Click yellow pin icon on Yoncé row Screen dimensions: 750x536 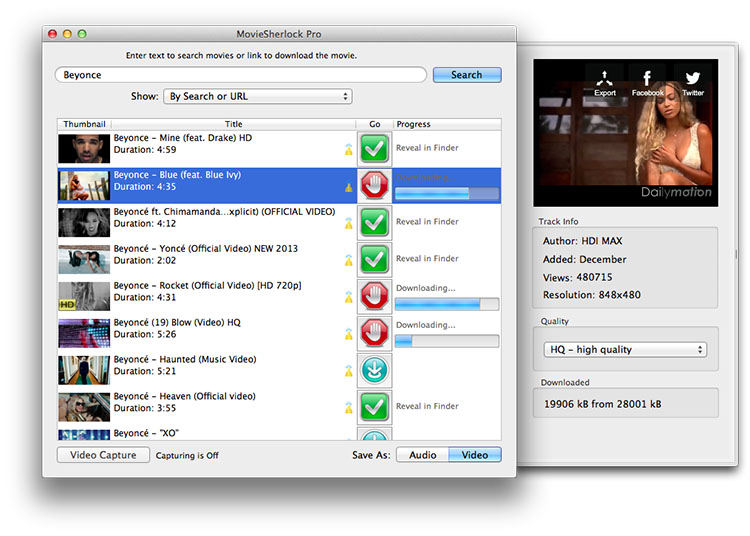pos(349,260)
